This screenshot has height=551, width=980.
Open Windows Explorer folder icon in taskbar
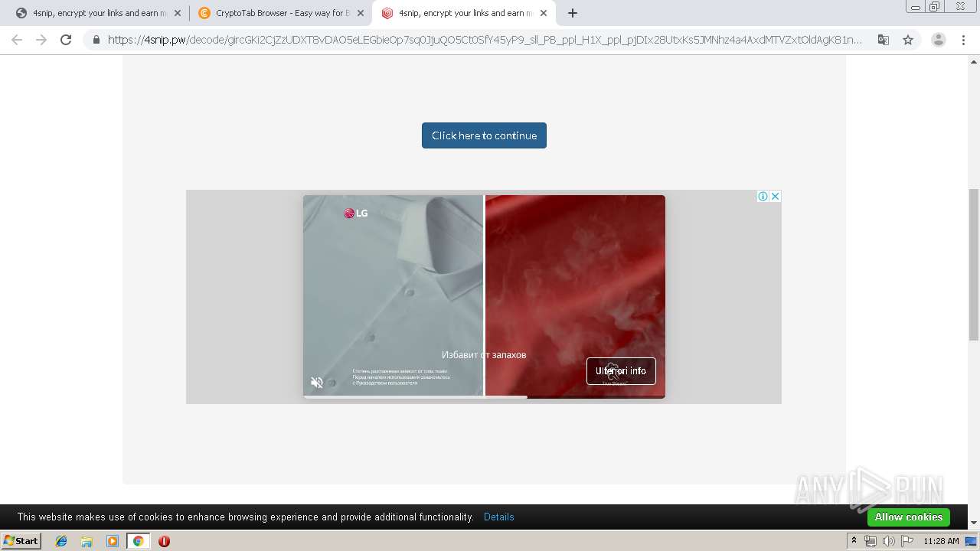click(87, 541)
